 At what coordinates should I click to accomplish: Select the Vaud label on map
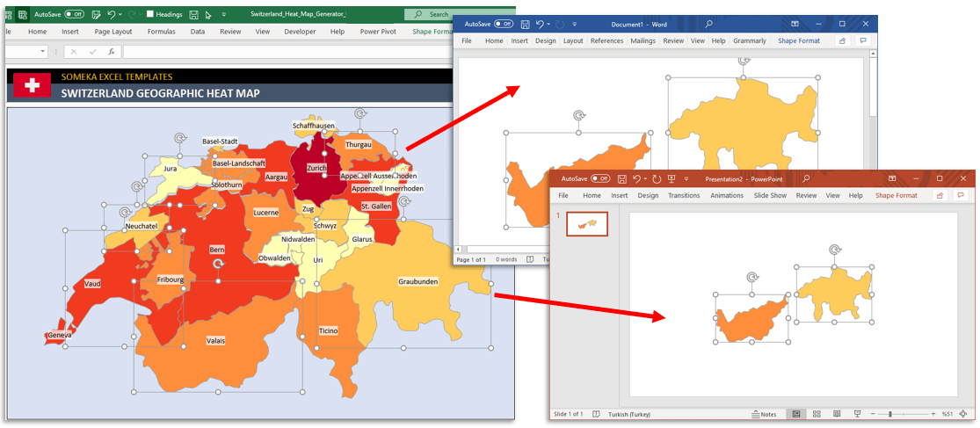[92, 284]
